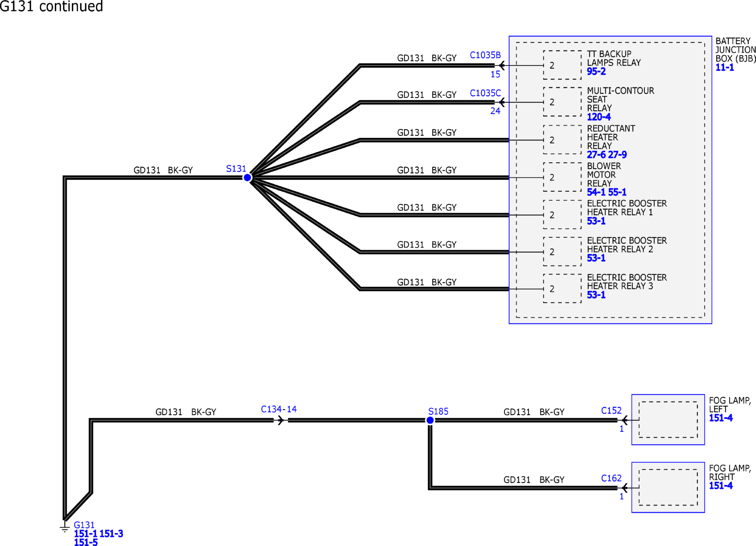The height and width of the screenshot is (546, 756).
Task: Open link 53-1 under Electric Booster Heater Relay 3
Action: coord(596,295)
